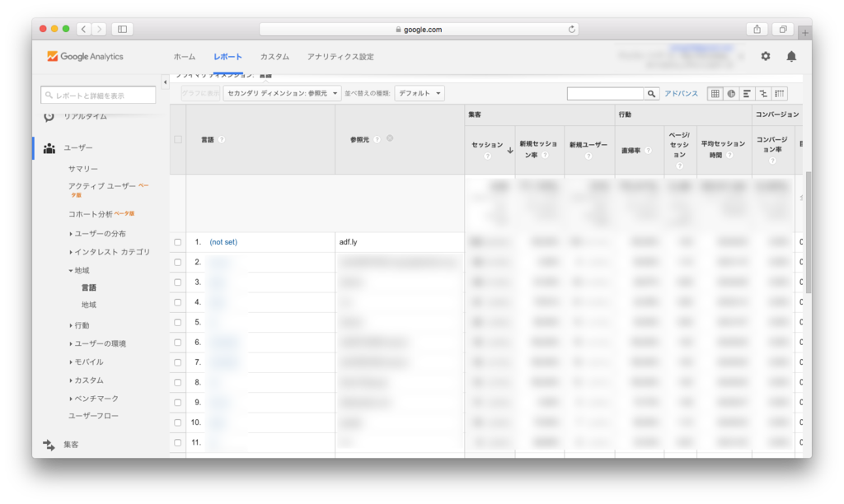Show all tabs in Safari
Viewport: 844px width, 504px height.
tap(783, 29)
